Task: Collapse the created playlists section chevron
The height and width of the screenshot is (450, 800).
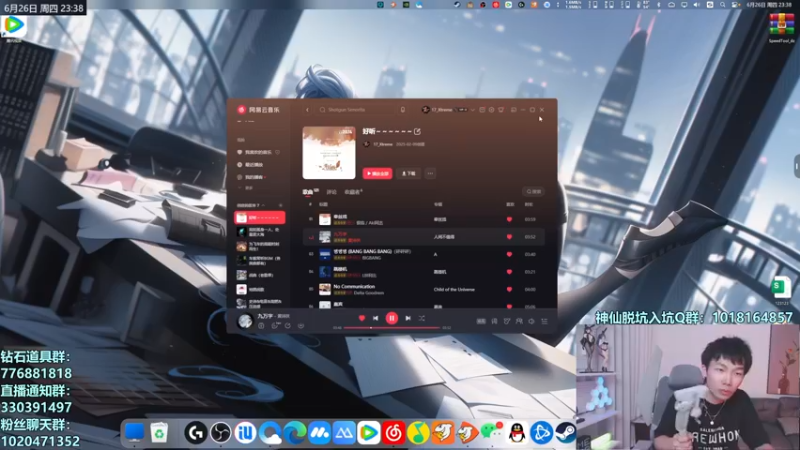Action: (x=264, y=205)
